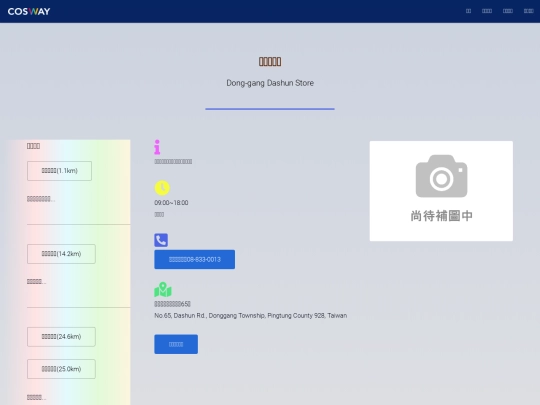This screenshot has width=540, height=405.
Task: Open the nearby store listed at 1.1km
Action: 60,171
